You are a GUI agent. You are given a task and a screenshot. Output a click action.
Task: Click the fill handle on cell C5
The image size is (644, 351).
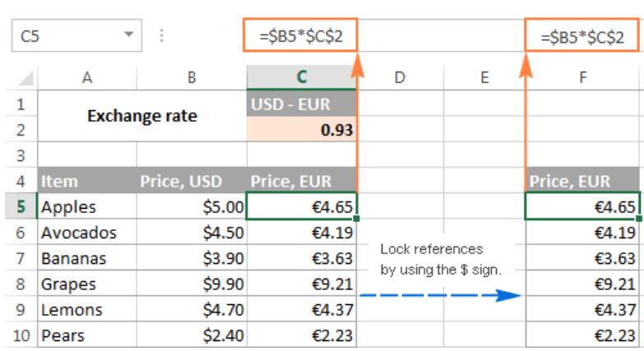356,219
